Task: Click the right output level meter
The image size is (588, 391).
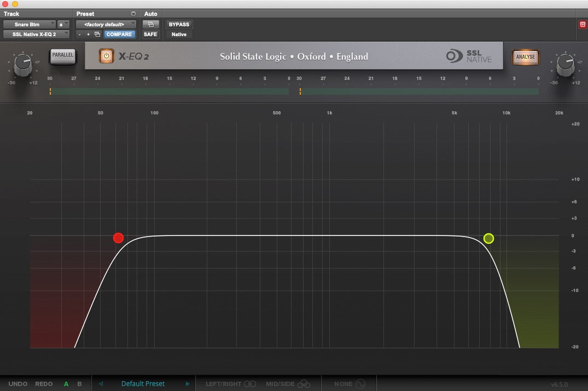Action: tap(419, 91)
